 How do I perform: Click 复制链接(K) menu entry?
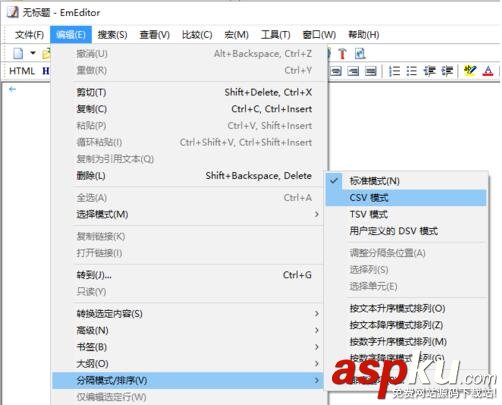188,236
